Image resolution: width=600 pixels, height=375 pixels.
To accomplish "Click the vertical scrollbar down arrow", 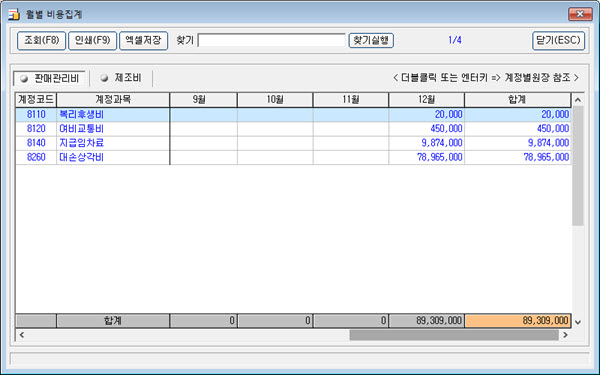I will (578, 322).
